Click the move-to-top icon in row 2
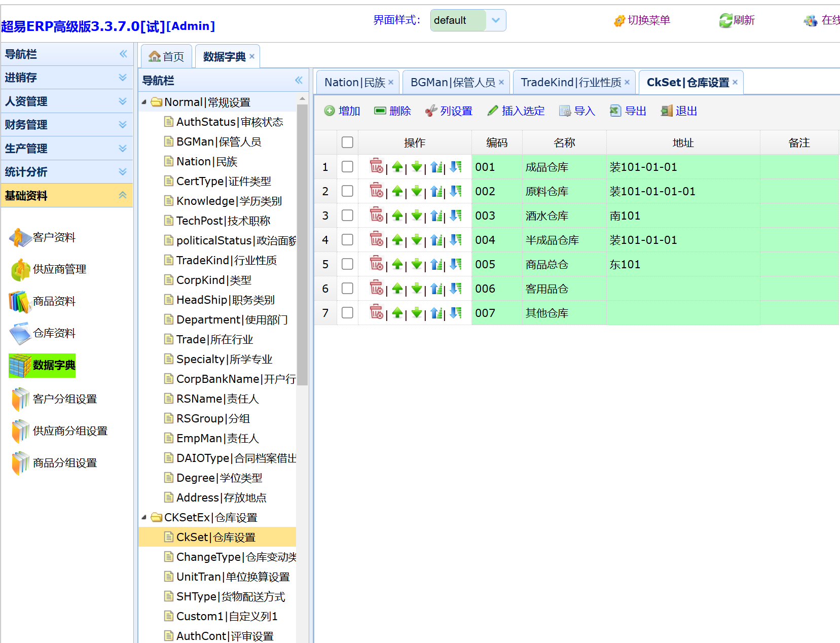Image resolution: width=840 pixels, height=643 pixels. (x=436, y=191)
